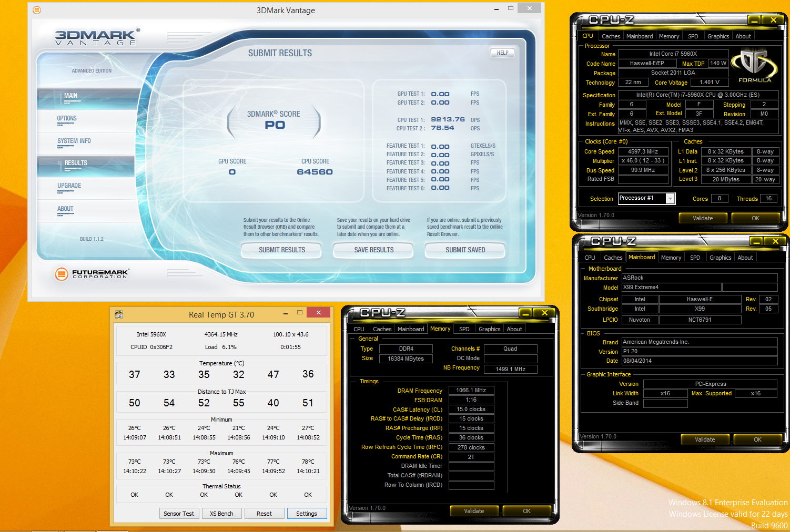Click "CPUID 0x306F2" in Real Temp GT

click(151, 347)
